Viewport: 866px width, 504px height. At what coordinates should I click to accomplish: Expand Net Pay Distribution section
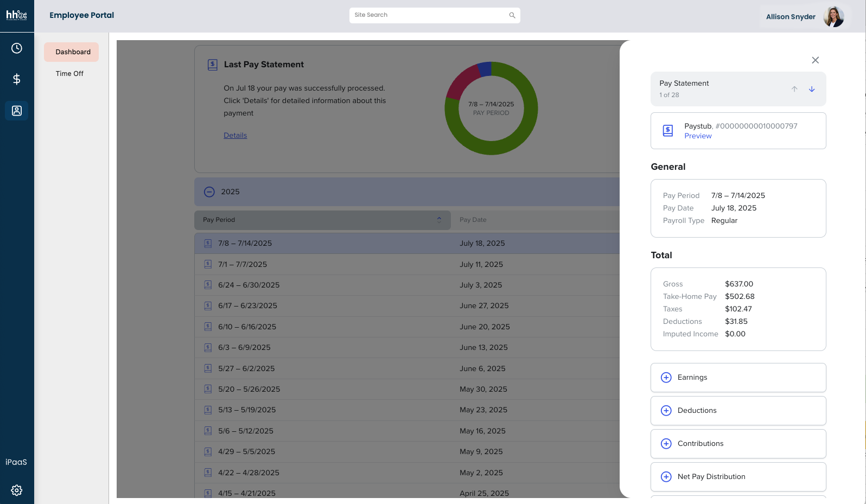(666, 477)
